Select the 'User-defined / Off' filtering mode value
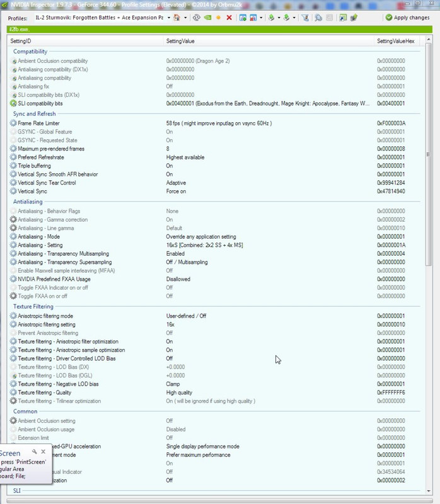Screen dimensions: 440x504 [186, 316]
